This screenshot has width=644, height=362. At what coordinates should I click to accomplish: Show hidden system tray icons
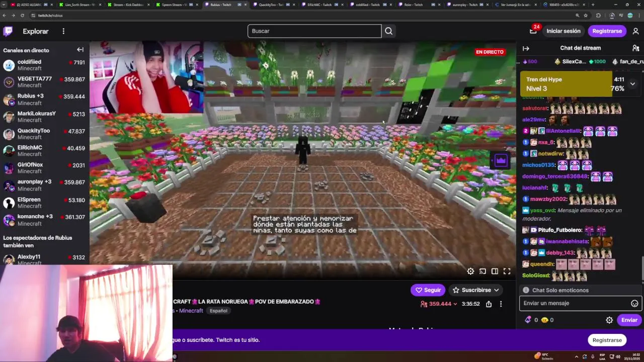[x=577, y=356]
